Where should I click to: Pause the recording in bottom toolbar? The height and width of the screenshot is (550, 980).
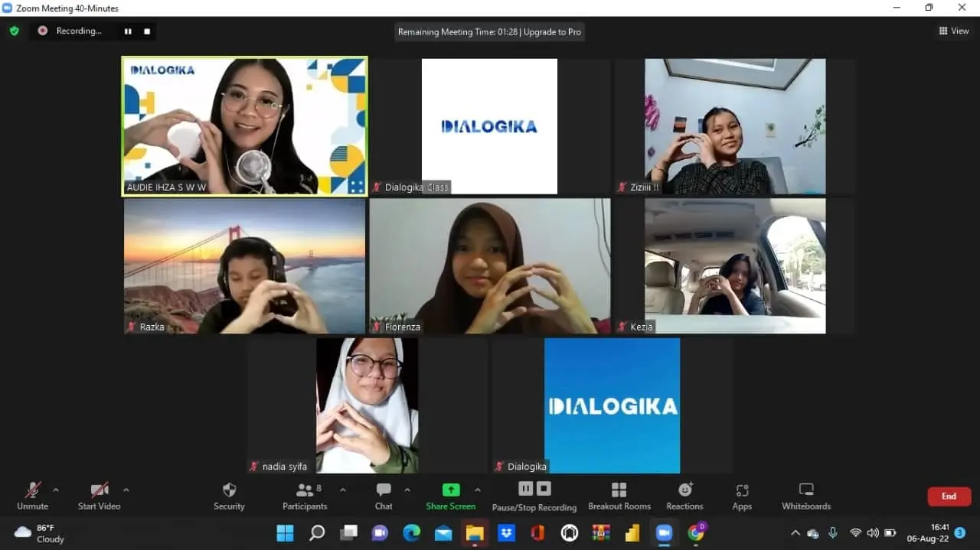[525, 489]
